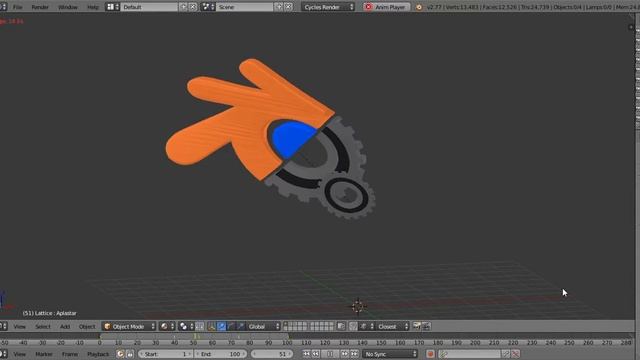The height and width of the screenshot is (360, 640).
Task: Click the delete keyframe icon in the timeline
Action: click(x=516, y=354)
